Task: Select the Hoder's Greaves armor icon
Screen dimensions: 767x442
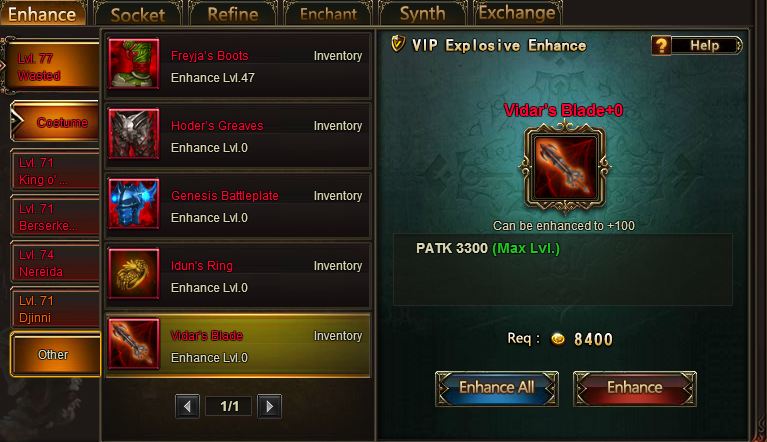Action: tap(134, 133)
